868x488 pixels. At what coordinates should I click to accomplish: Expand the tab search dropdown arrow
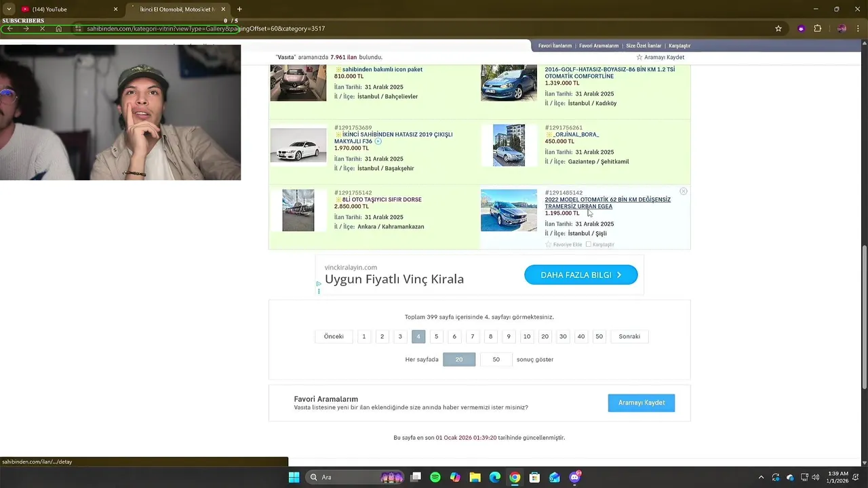[x=9, y=9]
